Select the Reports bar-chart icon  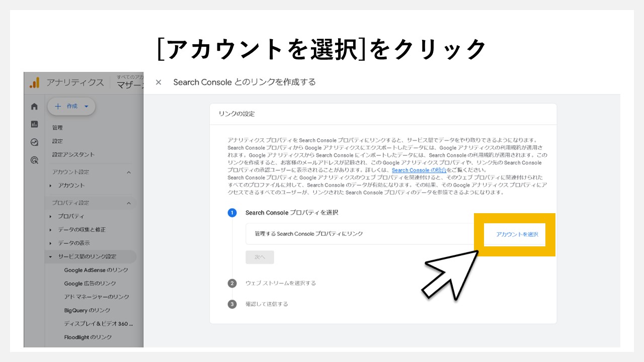(x=34, y=124)
